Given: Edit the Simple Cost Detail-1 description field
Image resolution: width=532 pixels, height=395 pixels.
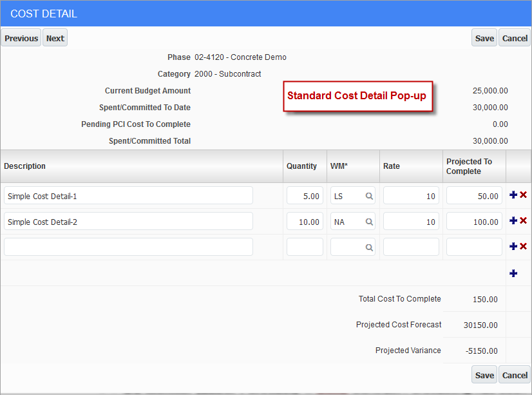Looking at the screenshot, I should coord(128,195).
